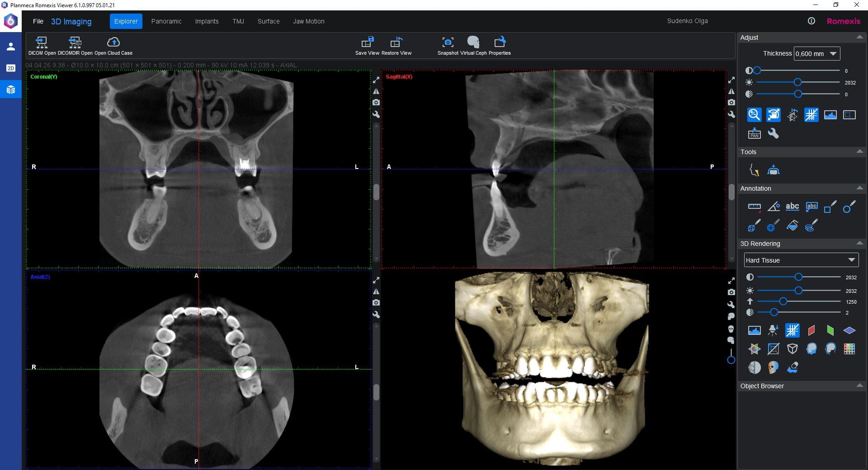Click the Save View button

367,43
